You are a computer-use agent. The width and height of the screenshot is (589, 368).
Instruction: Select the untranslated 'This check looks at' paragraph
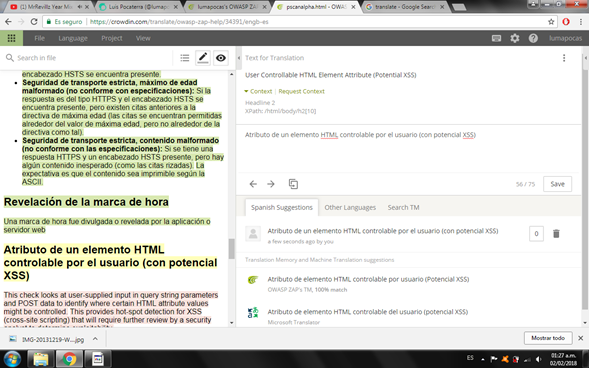(111, 309)
